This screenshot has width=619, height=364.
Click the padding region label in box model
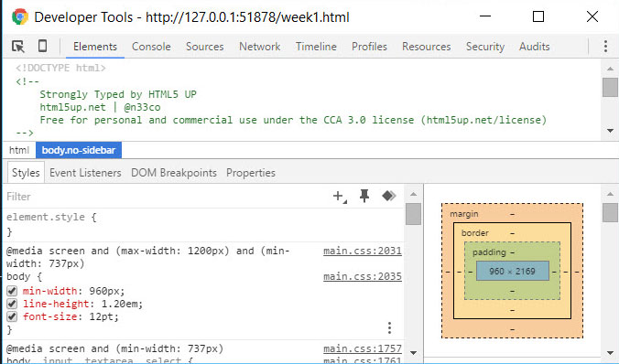[x=489, y=252]
